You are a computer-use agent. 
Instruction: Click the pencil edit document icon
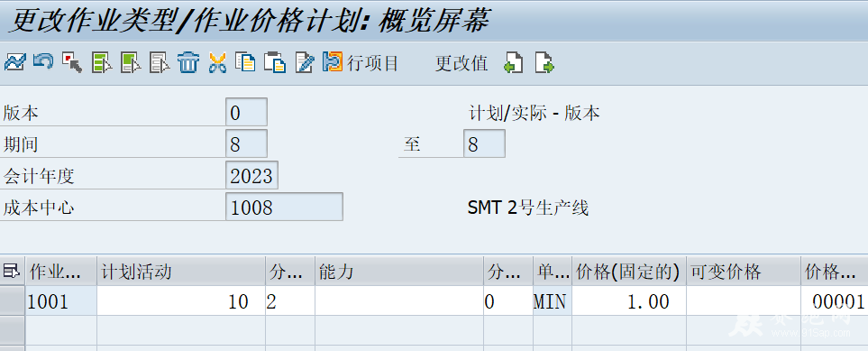305,62
